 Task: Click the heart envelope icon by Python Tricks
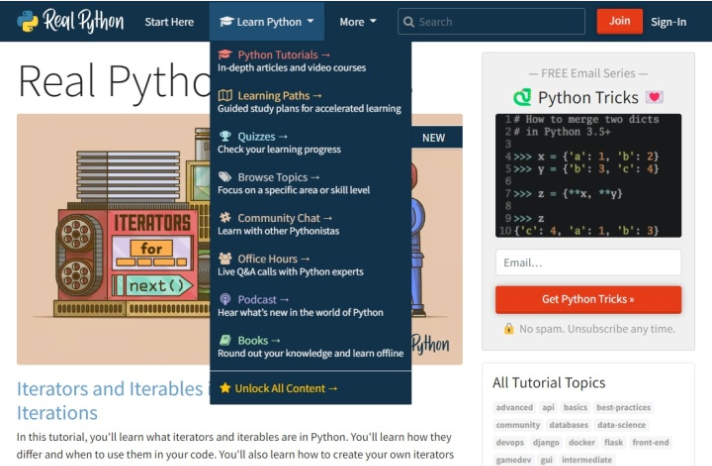[654, 97]
